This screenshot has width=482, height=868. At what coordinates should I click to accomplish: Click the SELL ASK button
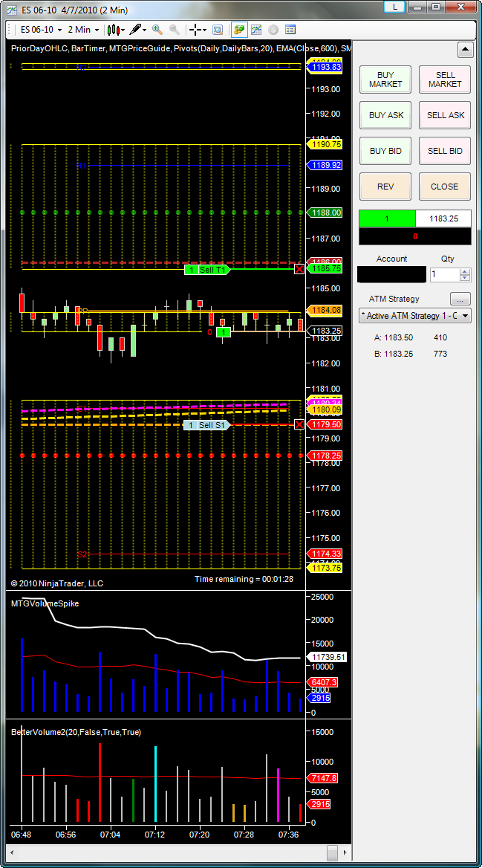pos(445,115)
